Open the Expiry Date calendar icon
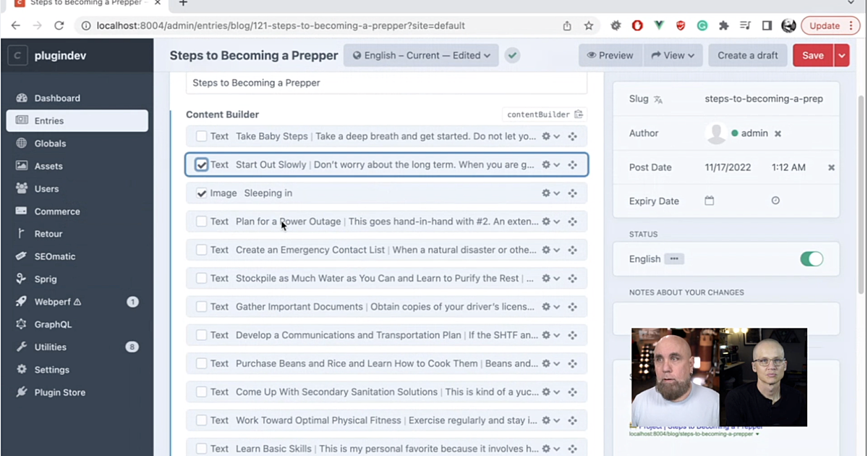This screenshot has height=456, width=868. coord(709,200)
